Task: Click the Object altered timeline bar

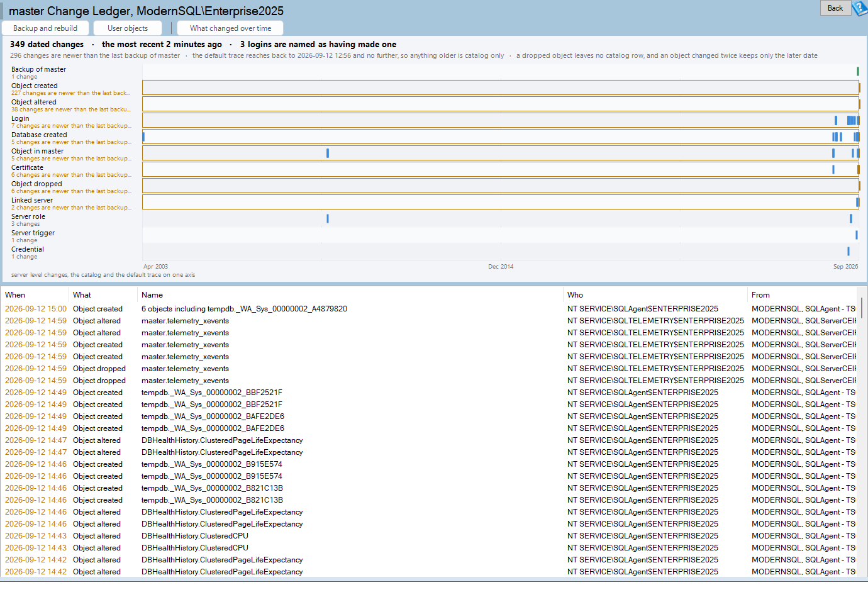Action: [x=501, y=104]
